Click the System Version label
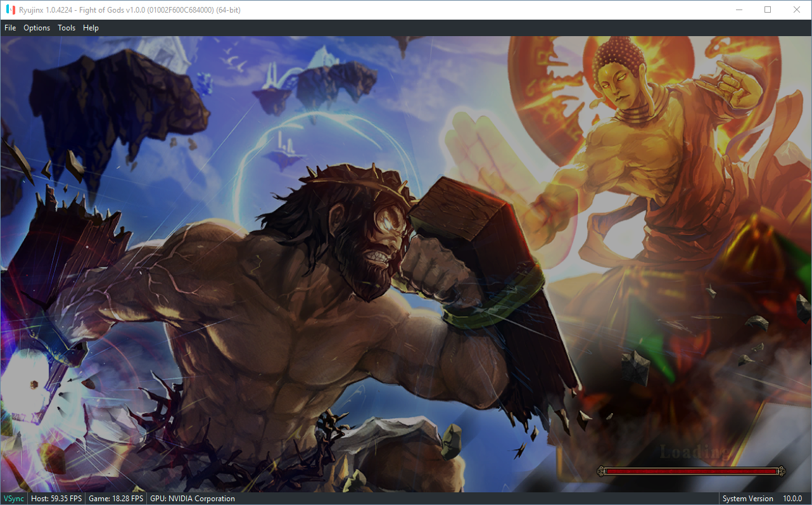812x505 pixels. [748, 499]
